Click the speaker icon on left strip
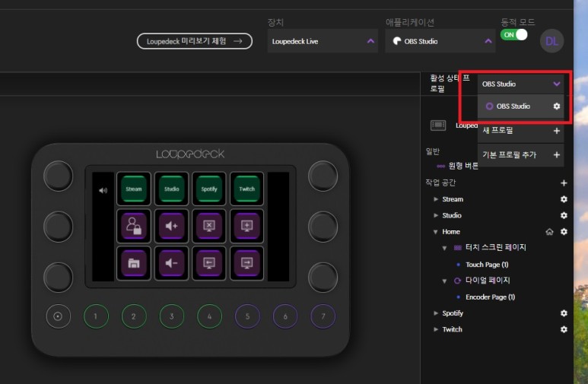Viewport: 588px width, 384px height. (103, 191)
